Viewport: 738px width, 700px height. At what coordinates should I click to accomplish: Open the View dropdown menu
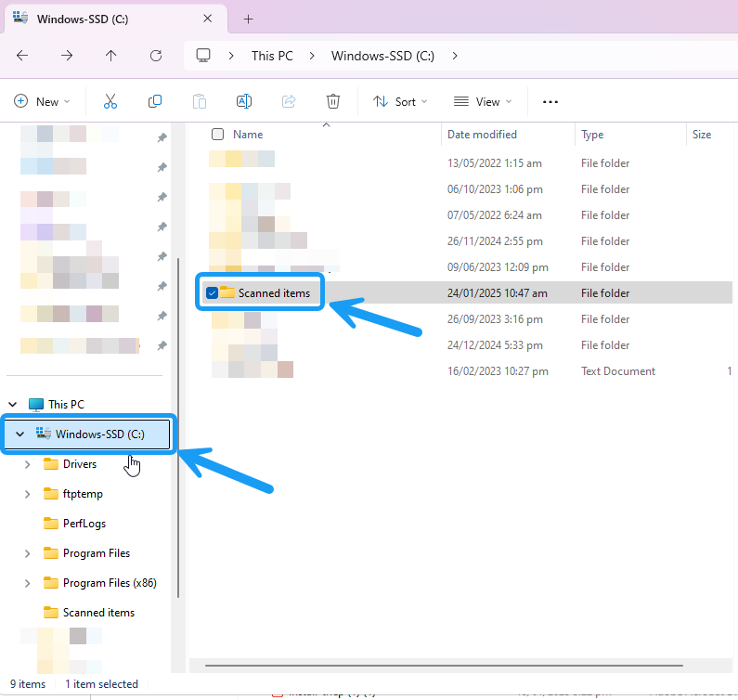[483, 102]
